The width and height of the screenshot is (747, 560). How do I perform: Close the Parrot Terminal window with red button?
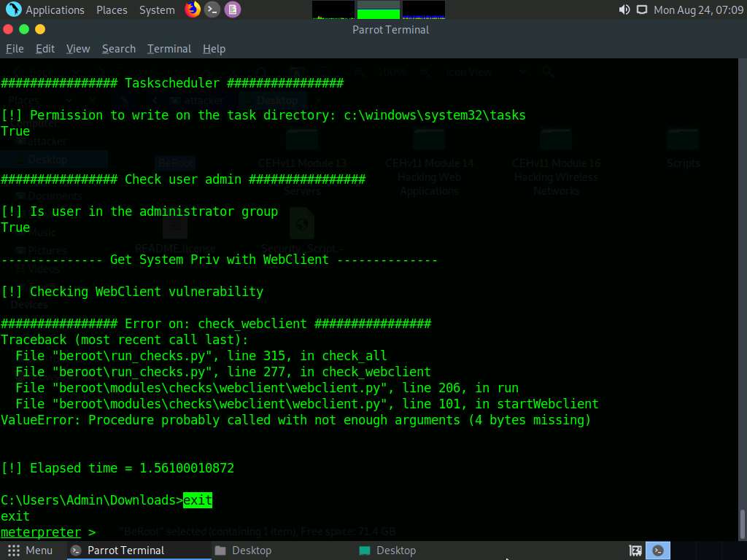coord(8,29)
